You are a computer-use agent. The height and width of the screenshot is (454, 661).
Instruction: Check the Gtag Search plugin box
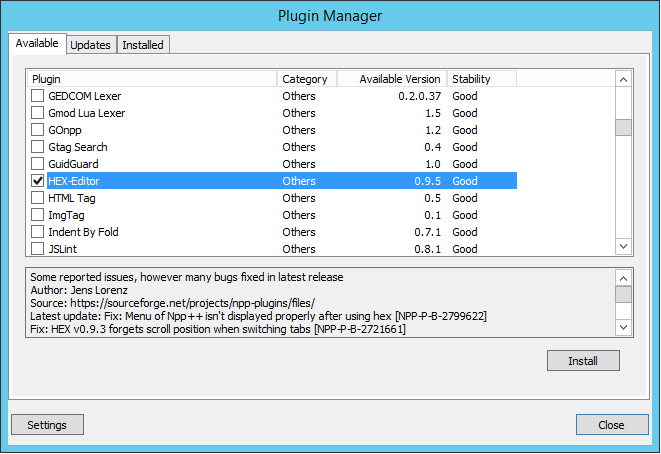coord(38,147)
